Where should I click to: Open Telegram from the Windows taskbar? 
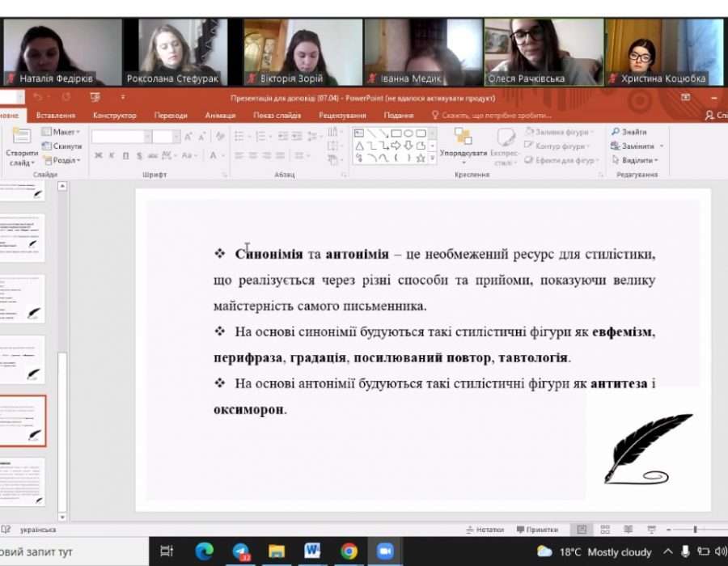pyautogui.click(x=241, y=551)
